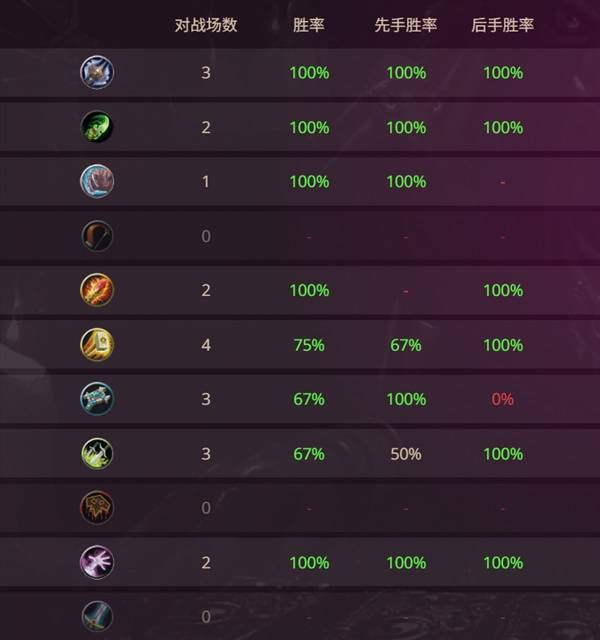
Task: Click the dimmed Warrior sword icon
Action: tap(97, 616)
